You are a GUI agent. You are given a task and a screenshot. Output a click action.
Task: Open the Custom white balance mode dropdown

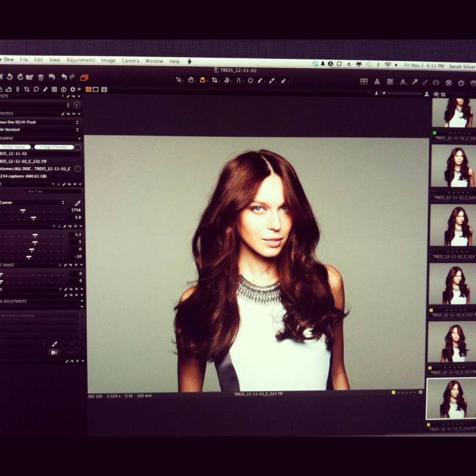click(x=32, y=202)
